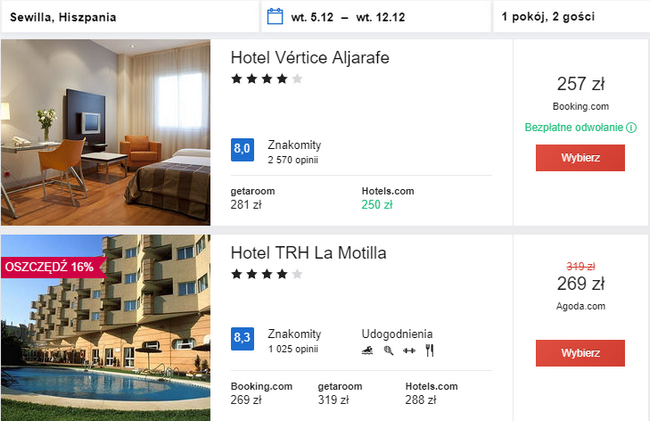Click the tennis racket amenity icon
Image resolution: width=650 pixels, height=421 pixels.
point(388,351)
